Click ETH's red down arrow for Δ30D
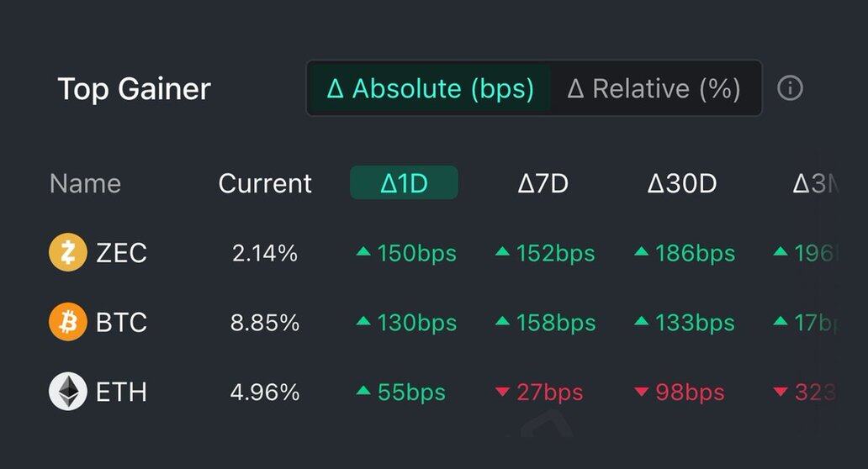 [641, 393]
